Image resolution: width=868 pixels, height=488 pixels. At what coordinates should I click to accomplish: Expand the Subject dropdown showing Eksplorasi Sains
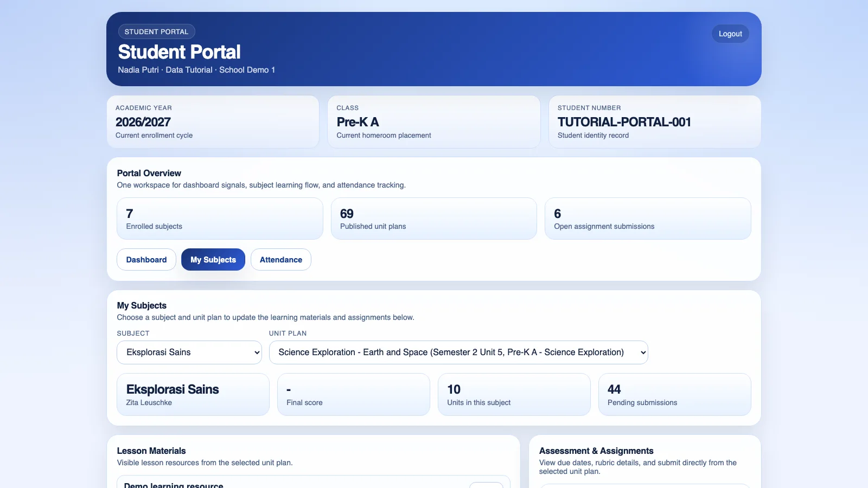189,352
